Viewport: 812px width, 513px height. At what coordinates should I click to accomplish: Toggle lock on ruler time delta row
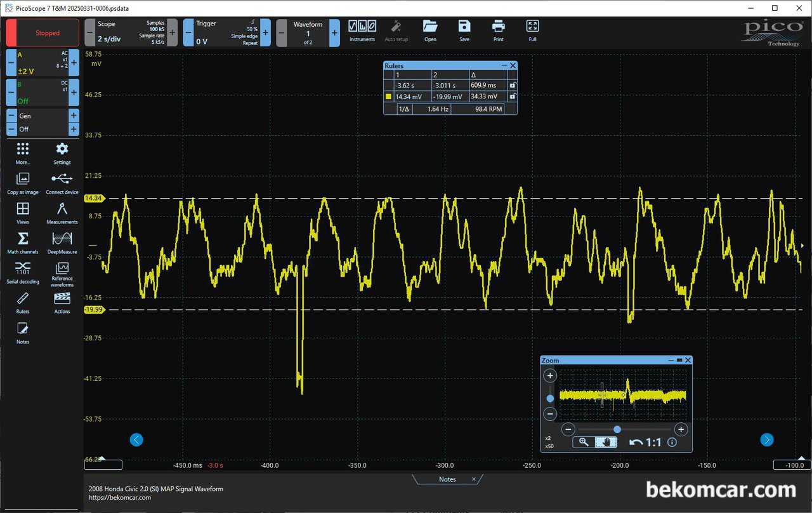pyautogui.click(x=513, y=85)
